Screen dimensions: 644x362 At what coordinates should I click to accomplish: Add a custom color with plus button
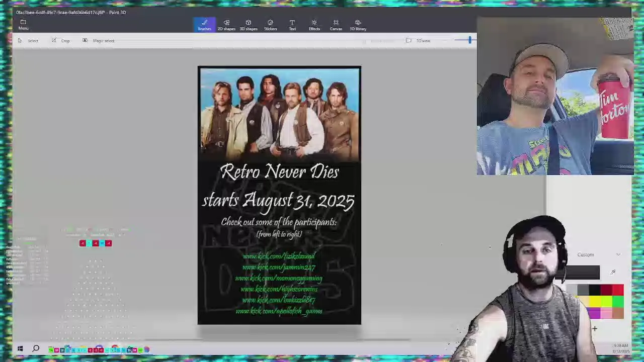coord(595,329)
